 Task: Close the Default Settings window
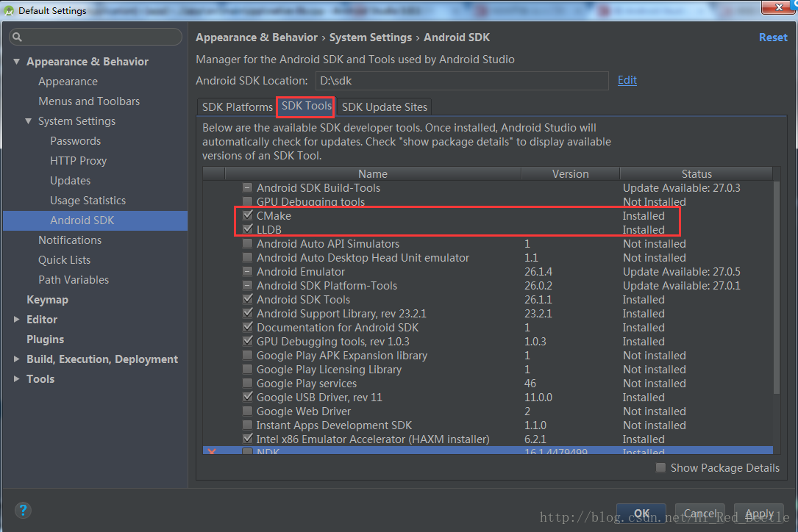(x=779, y=7)
